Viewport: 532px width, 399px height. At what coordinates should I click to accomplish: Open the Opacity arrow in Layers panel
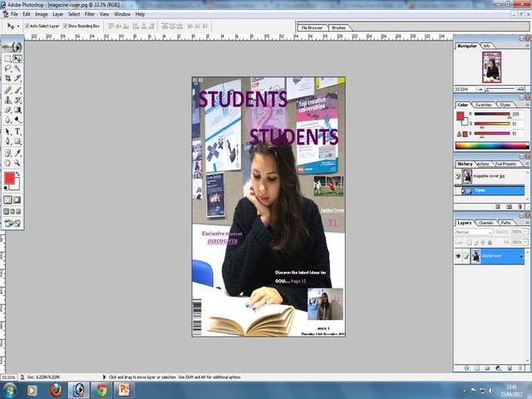point(526,232)
